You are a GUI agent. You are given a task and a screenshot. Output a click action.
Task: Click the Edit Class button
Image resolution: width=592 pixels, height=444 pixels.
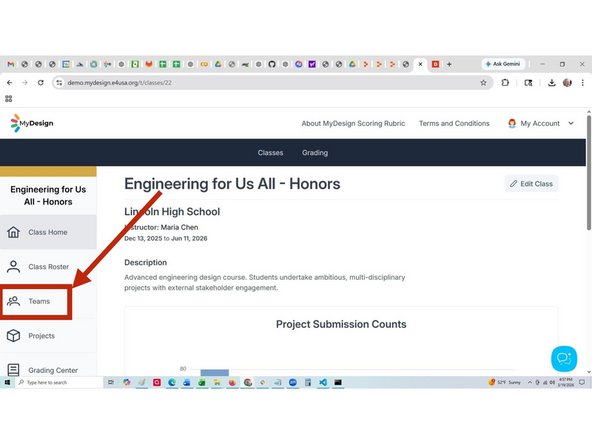click(x=531, y=184)
